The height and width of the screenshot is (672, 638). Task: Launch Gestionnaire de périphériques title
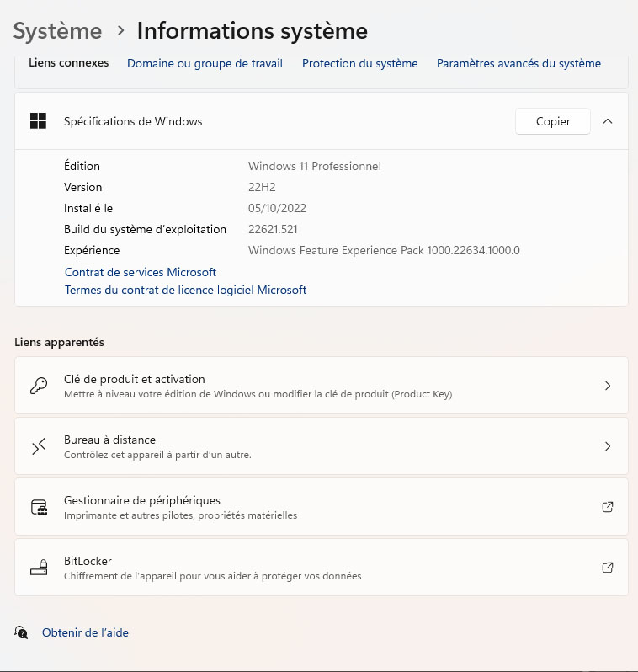[x=142, y=500]
